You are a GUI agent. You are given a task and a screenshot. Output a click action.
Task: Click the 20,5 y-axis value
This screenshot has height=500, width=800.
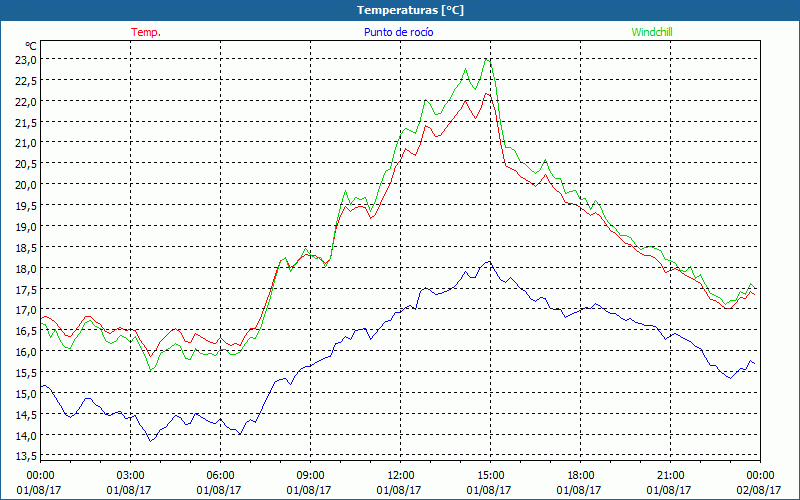[27, 163]
